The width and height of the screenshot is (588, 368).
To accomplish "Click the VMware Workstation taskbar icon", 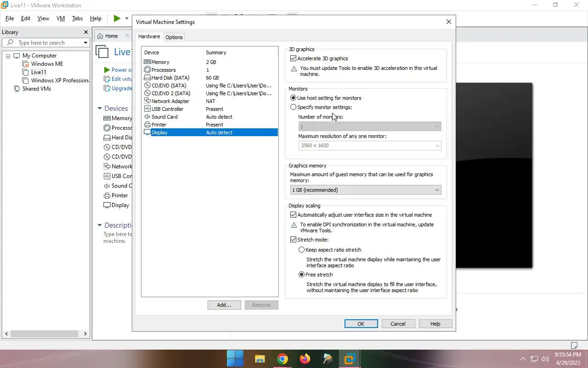I will 350,359.
